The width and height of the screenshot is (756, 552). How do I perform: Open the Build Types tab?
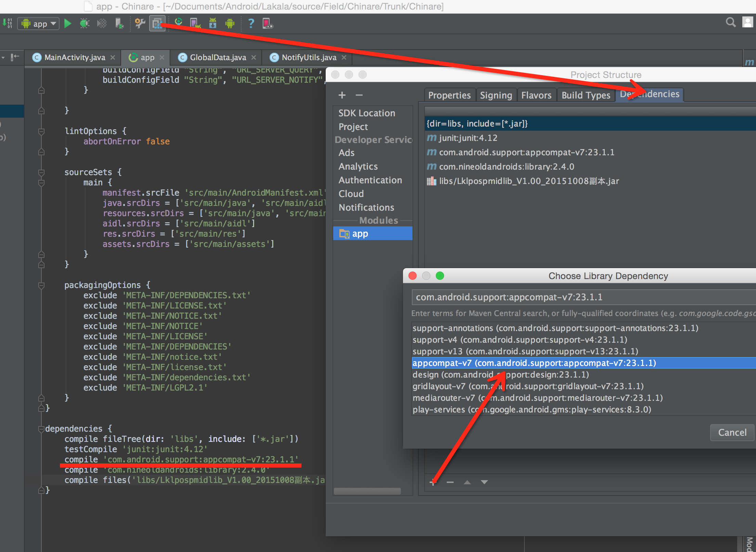pyautogui.click(x=586, y=95)
